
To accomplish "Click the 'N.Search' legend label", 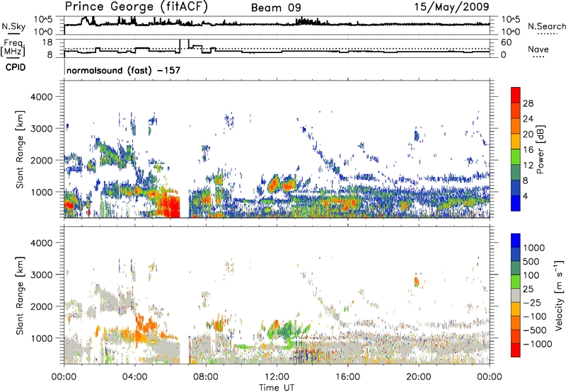I will tap(546, 26).
